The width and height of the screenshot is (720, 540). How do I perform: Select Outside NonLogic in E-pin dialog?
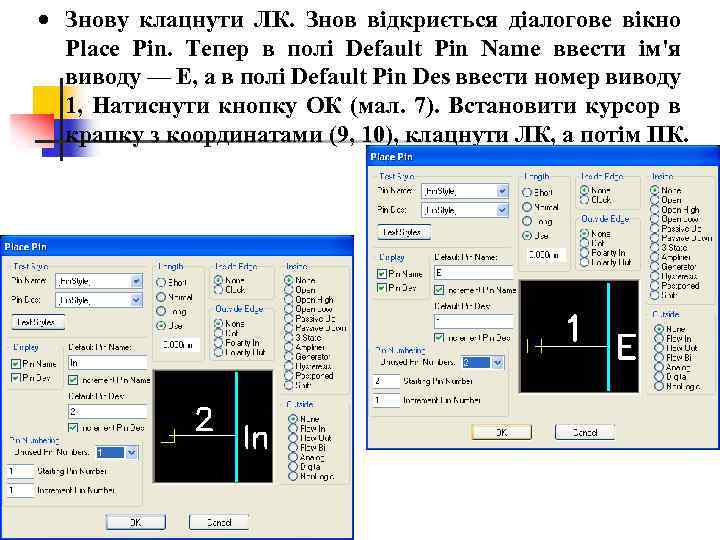[x=658, y=387]
